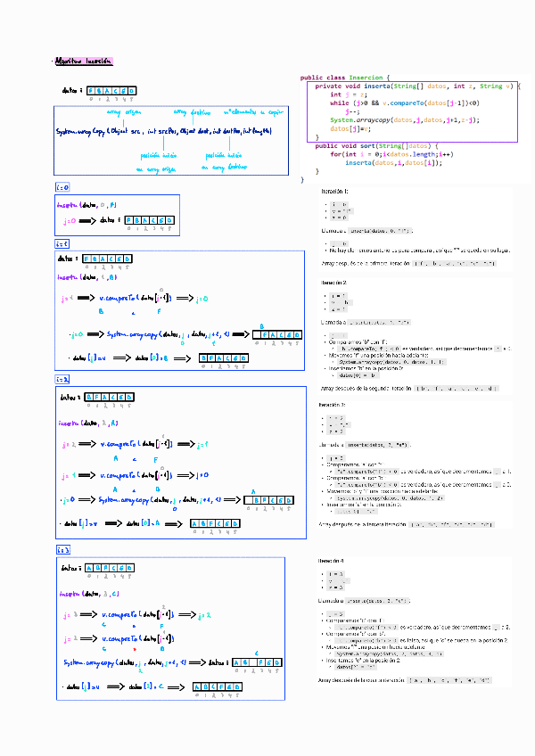This screenshot has height=756, width=535.
Task: Click the 'Iteración 3:' heading
Action: pyautogui.click(x=333, y=405)
